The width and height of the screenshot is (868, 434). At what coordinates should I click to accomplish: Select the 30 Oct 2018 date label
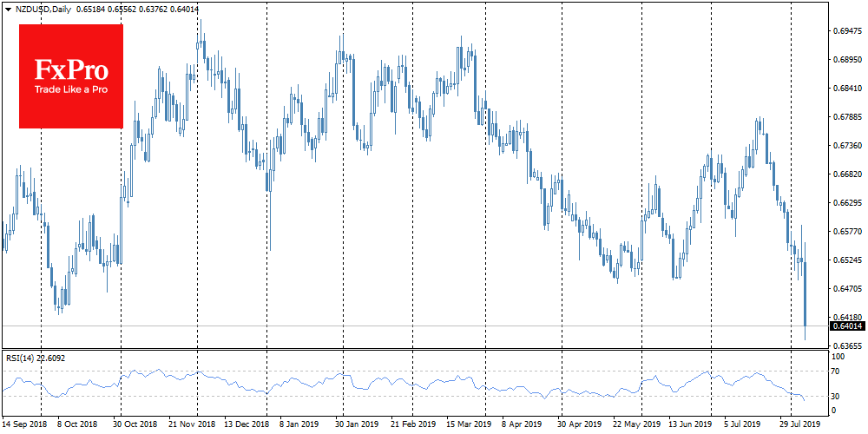[x=133, y=426]
